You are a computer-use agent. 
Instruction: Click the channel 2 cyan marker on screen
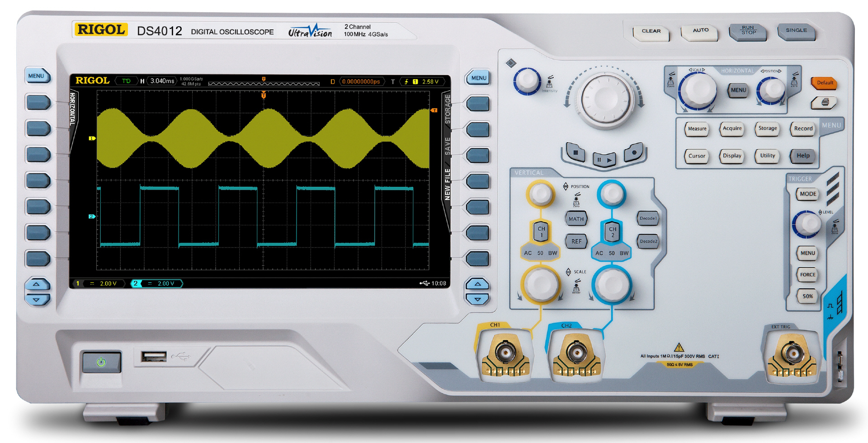click(92, 216)
